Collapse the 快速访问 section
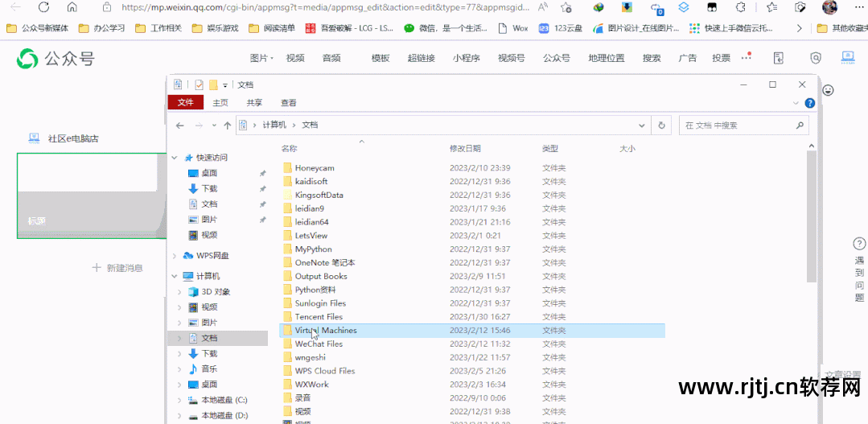Viewport: 868px width, 424px height. click(x=176, y=158)
